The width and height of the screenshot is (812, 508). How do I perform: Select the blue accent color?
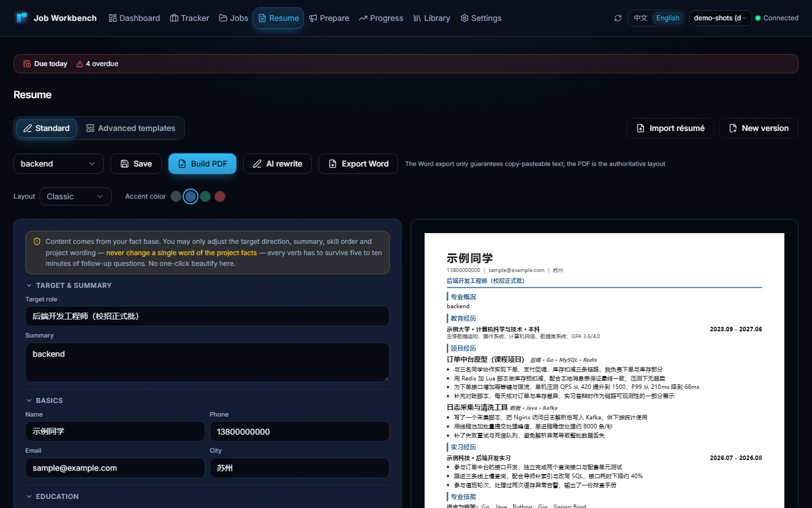(191, 196)
